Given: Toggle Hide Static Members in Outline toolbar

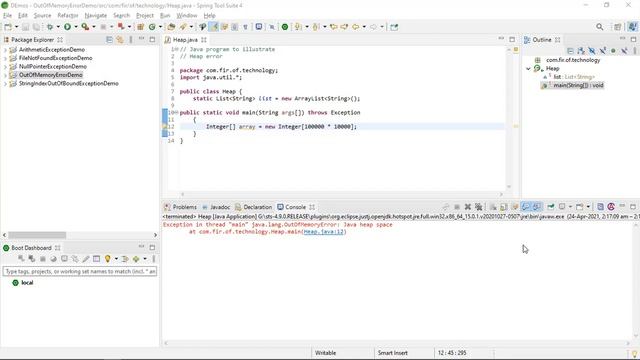Looking at the screenshot, I should (x=602, y=51).
